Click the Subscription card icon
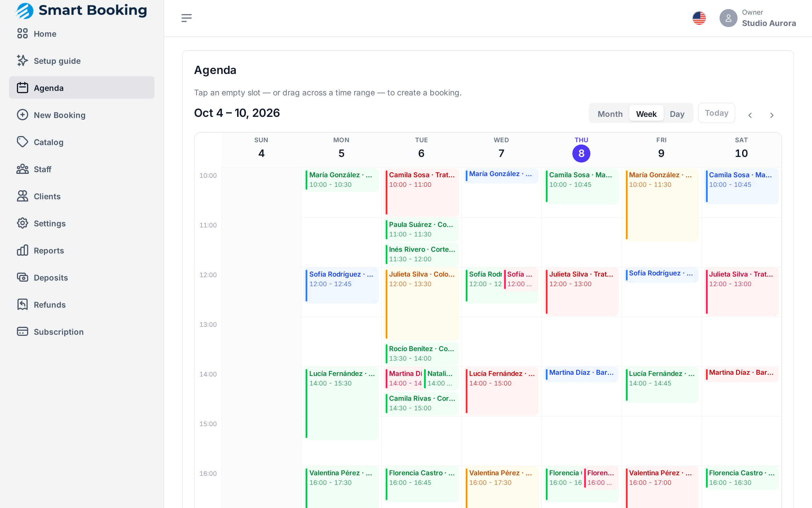812x508 pixels. pos(23,332)
